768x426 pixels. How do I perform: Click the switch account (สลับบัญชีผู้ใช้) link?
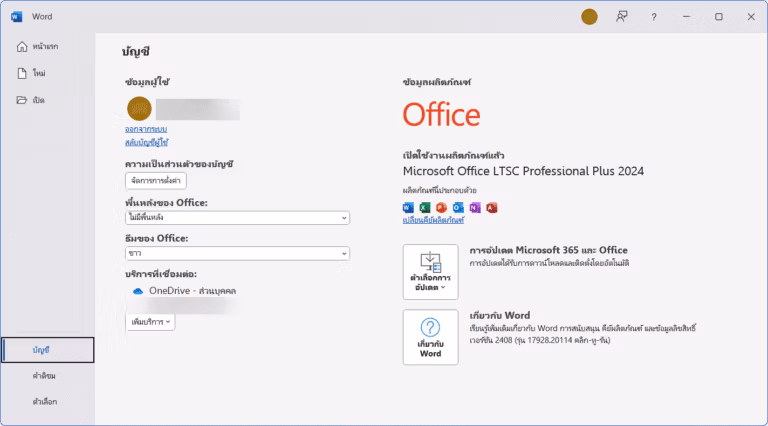click(146, 142)
